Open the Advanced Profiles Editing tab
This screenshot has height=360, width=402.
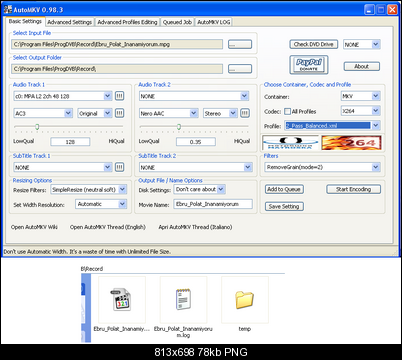(127, 22)
